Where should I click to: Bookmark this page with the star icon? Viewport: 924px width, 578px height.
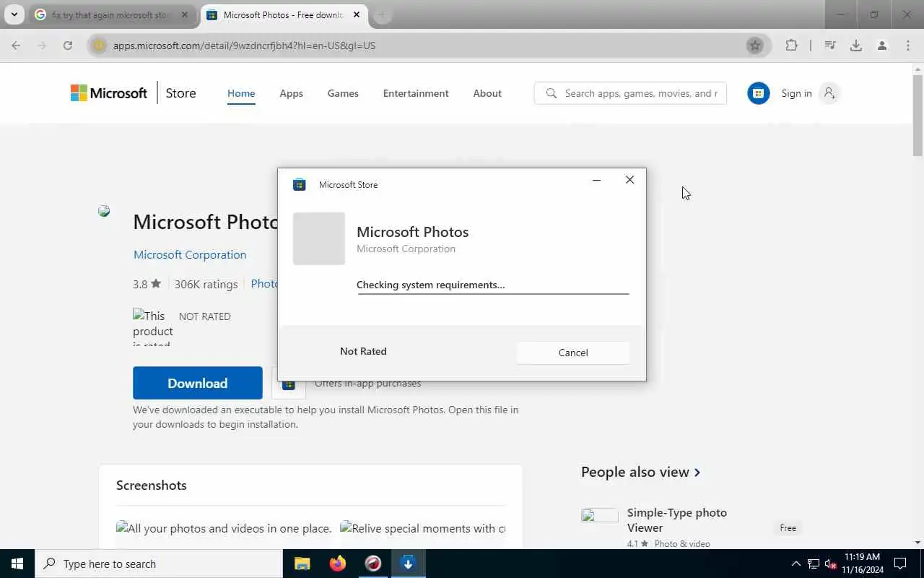755,46
